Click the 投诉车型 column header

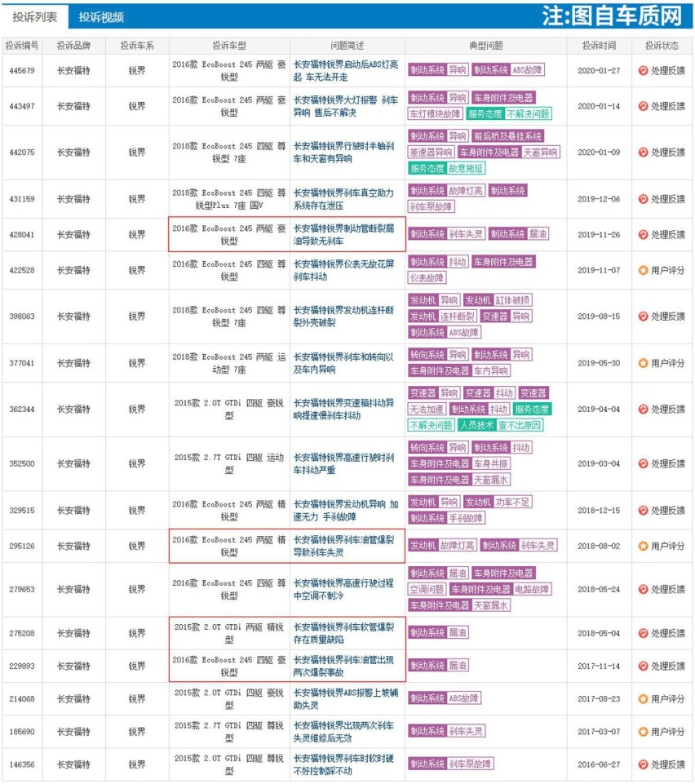tap(229, 46)
